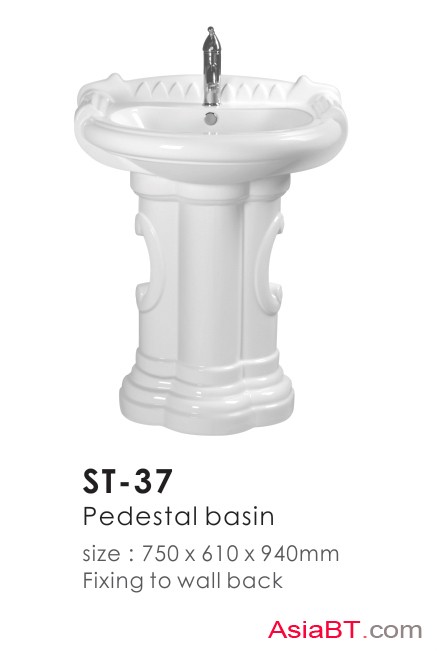Click the pedestal's top collar under the basin

pyautogui.click(x=210, y=186)
